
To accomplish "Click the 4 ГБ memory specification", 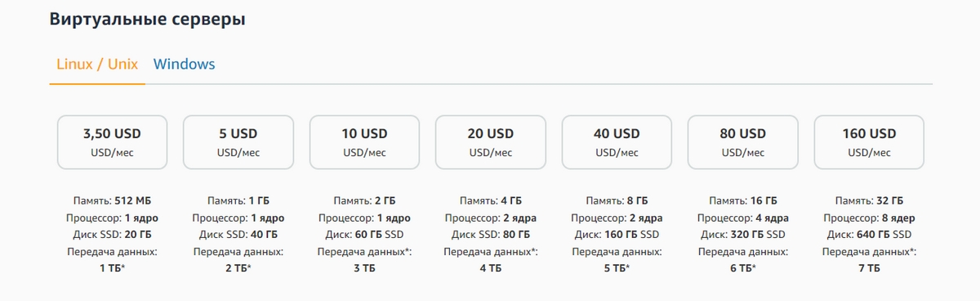I will (511, 200).
